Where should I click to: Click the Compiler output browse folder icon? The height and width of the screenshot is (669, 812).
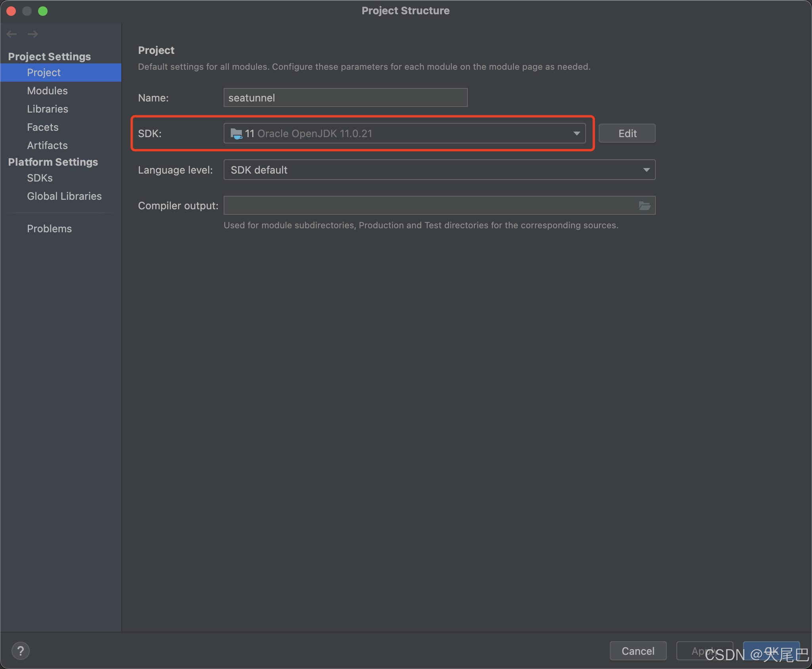pos(644,206)
